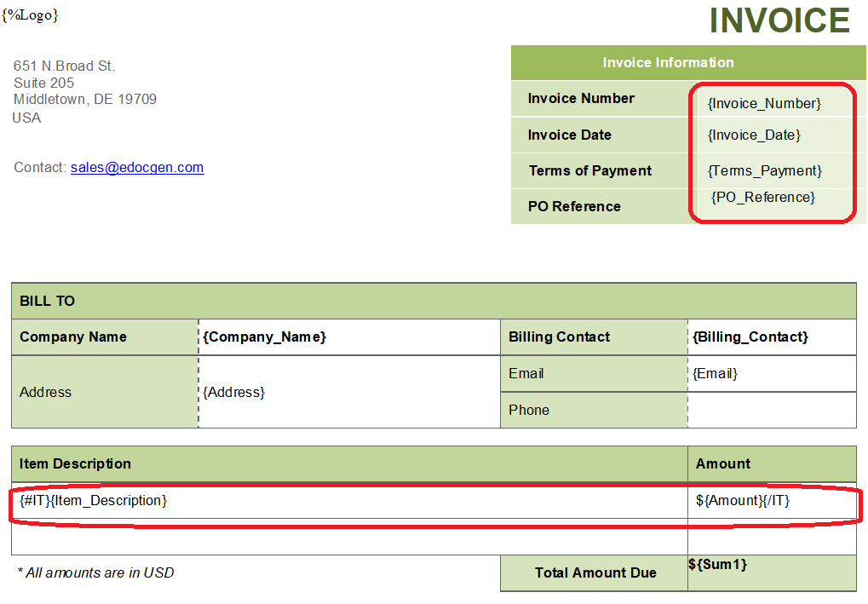
Task: Click the Invoice Information header
Action: [x=668, y=62]
